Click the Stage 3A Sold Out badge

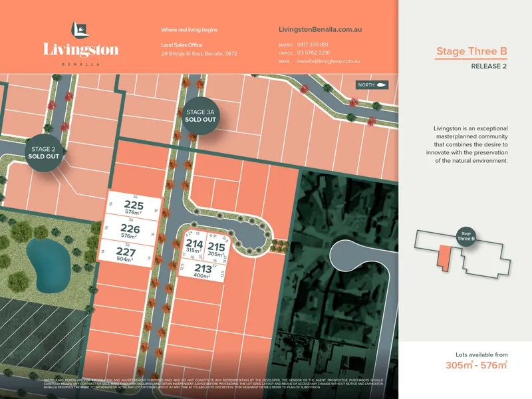point(200,116)
